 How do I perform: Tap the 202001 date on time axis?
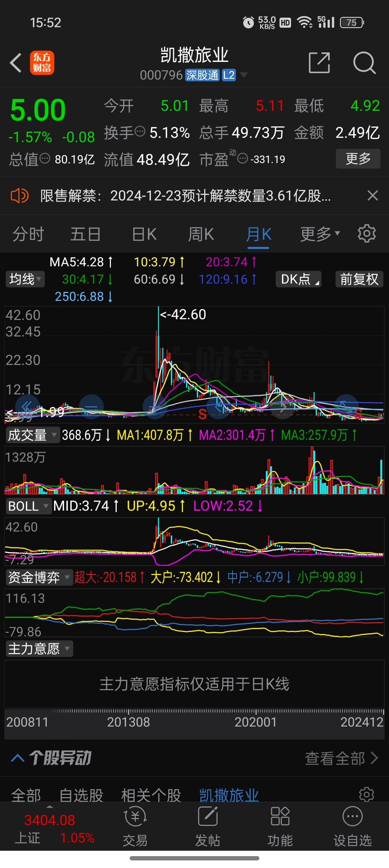(x=255, y=722)
